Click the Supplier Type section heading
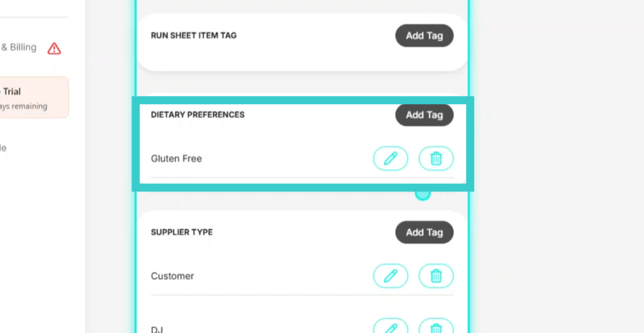The width and height of the screenshot is (644, 333). 182,232
